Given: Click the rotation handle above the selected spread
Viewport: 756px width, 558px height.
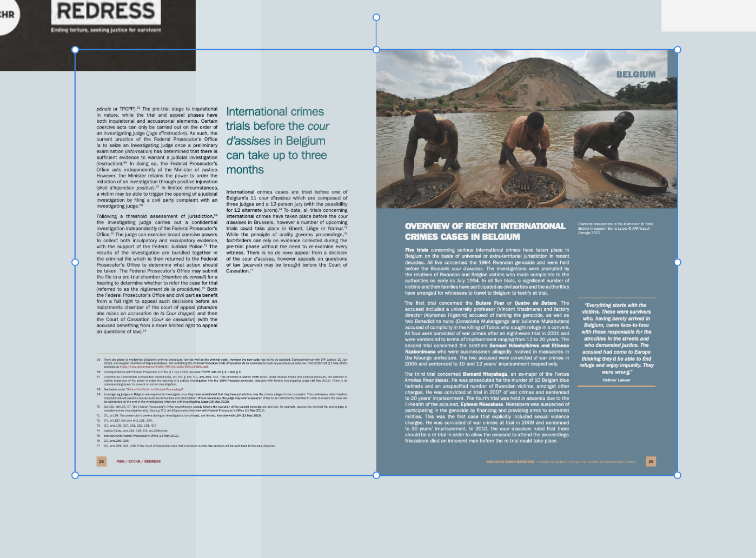Looking at the screenshot, I should click(x=376, y=17).
